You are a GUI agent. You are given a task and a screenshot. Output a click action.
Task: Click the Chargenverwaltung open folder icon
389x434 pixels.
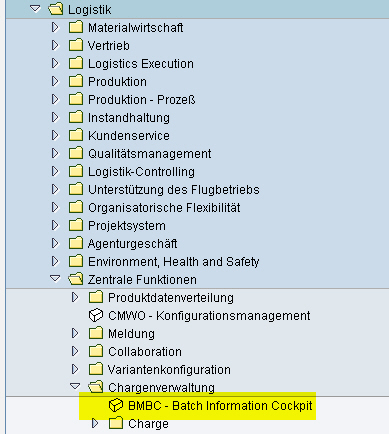tap(96, 387)
